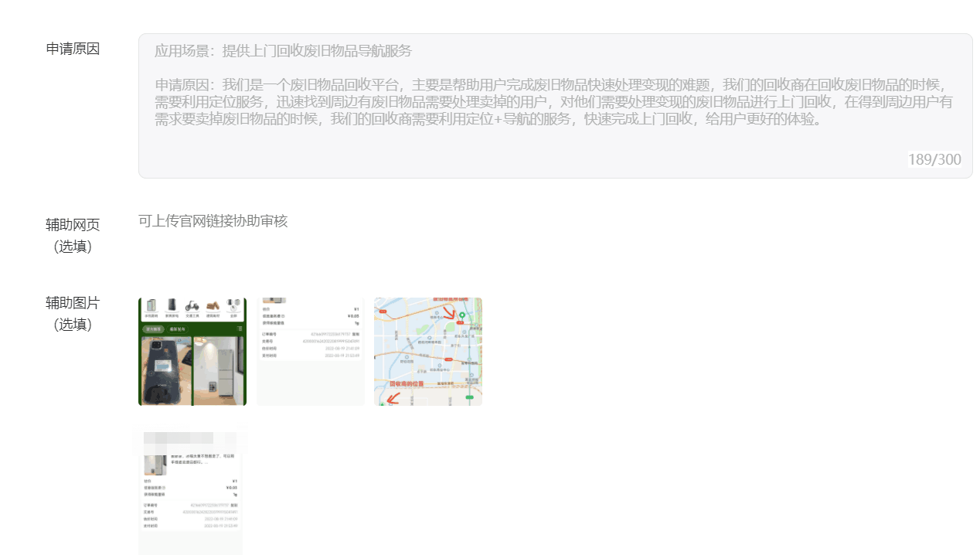The image size is (980, 555).
Task: Click the 189/300 character counter
Action: 934,159
